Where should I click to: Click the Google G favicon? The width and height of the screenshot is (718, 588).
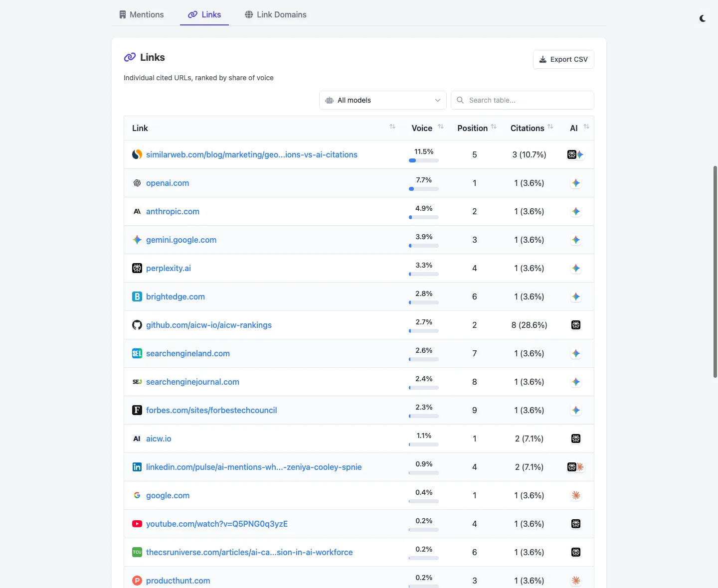click(x=137, y=495)
